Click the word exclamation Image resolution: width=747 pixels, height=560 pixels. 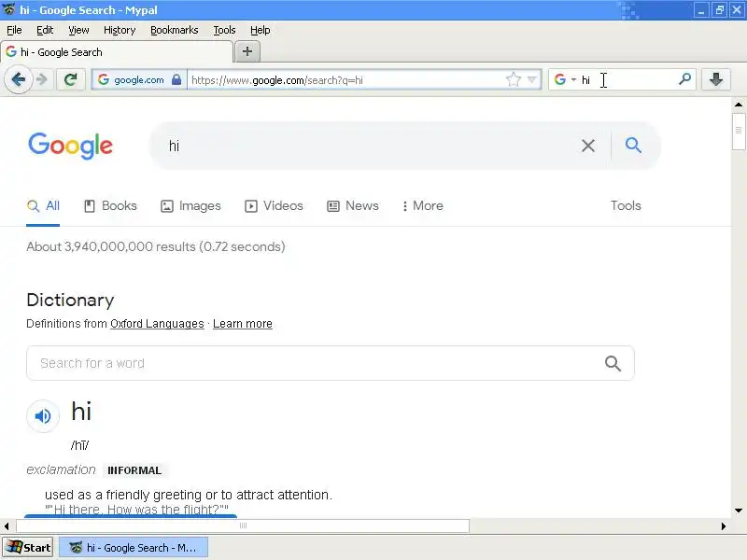(61, 470)
